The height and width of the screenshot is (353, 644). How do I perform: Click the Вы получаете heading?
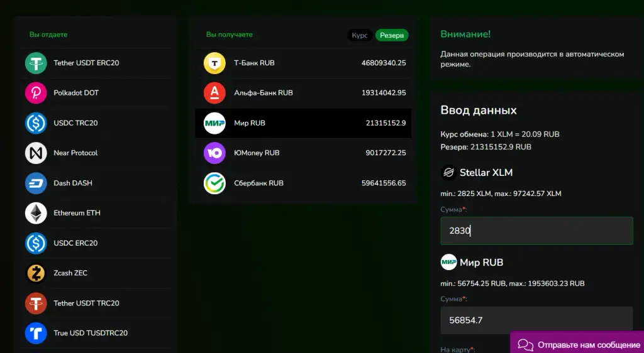click(229, 35)
